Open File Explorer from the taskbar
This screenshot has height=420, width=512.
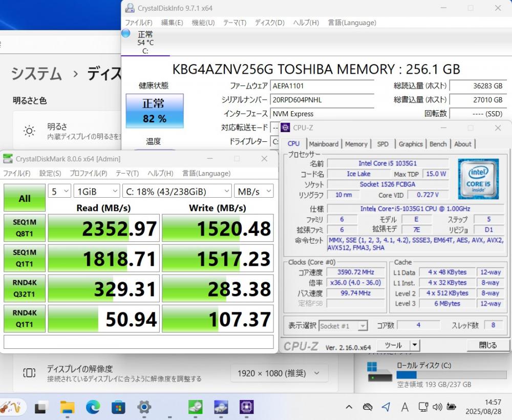[67, 407]
